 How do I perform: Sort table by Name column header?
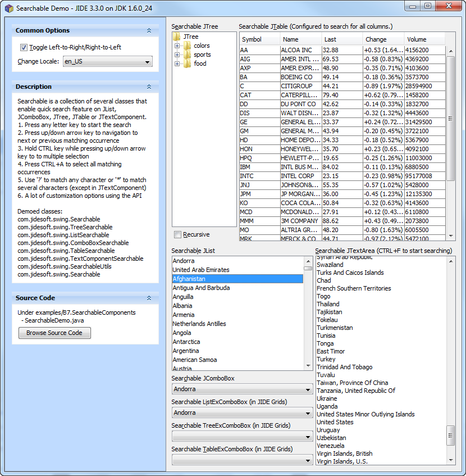coord(300,39)
